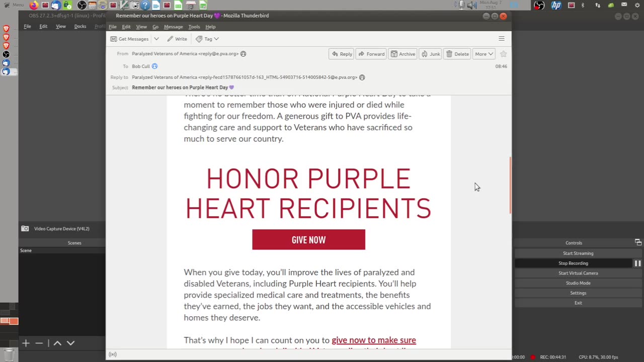The width and height of the screenshot is (644, 362).
Task: Click the HP tray icon
Action: coord(556,5)
